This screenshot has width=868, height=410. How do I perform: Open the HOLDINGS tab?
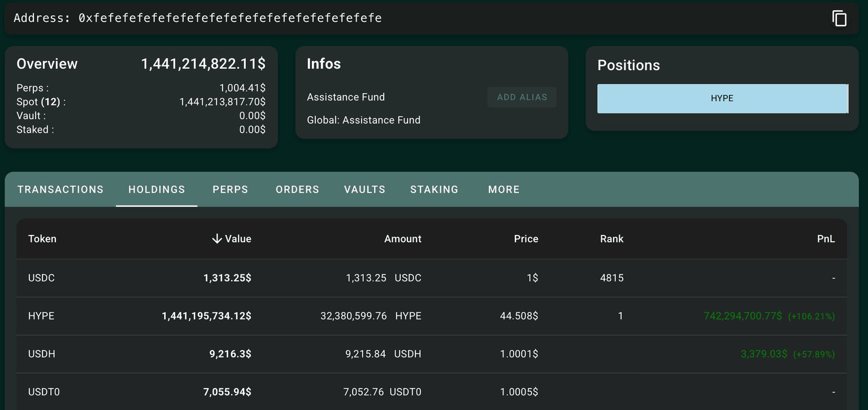[157, 190]
